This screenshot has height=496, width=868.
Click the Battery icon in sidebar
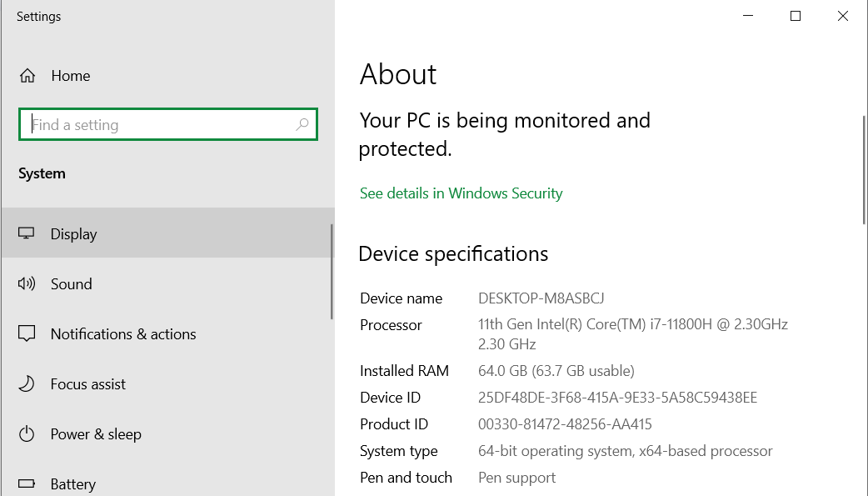(27, 483)
